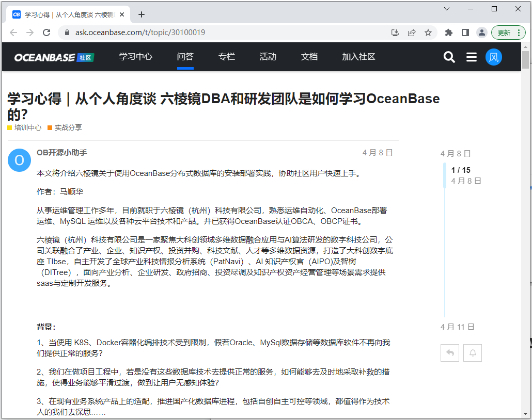The width and height of the screenshot is (532, 420).
Task: Click the topic title 学习心得 heading
Action: (224, 106)
